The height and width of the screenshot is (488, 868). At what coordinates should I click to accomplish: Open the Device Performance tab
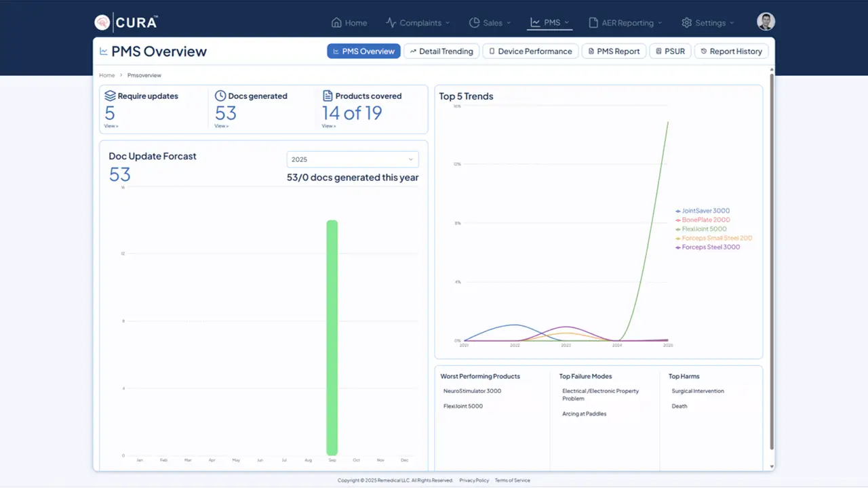(x=530, y=52)
